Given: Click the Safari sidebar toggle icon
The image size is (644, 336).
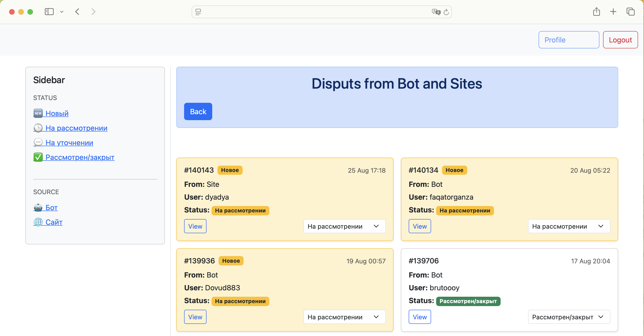Looking at the screenshot, I should click(x=49, y=12).
